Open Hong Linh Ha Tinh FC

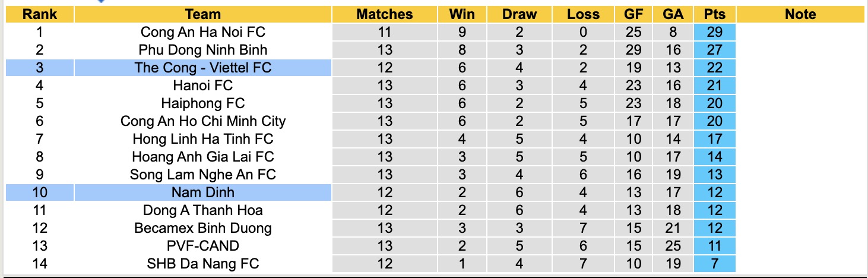(x=203, y=139)
